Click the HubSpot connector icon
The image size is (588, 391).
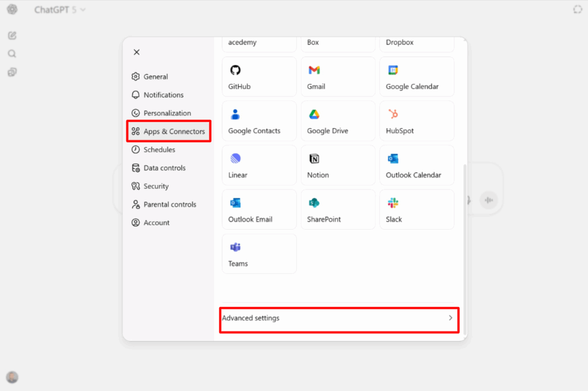[393, 114]
